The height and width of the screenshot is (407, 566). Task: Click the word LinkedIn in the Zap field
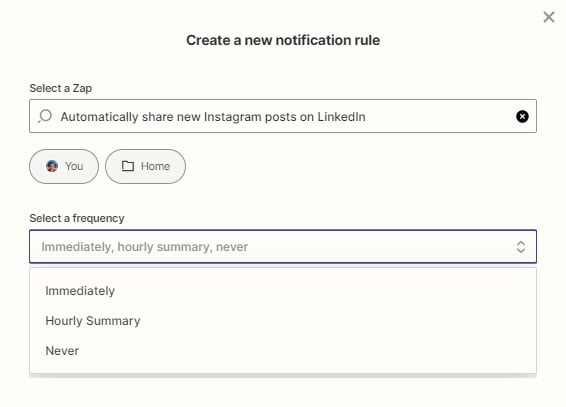click(x=341, y=117)
